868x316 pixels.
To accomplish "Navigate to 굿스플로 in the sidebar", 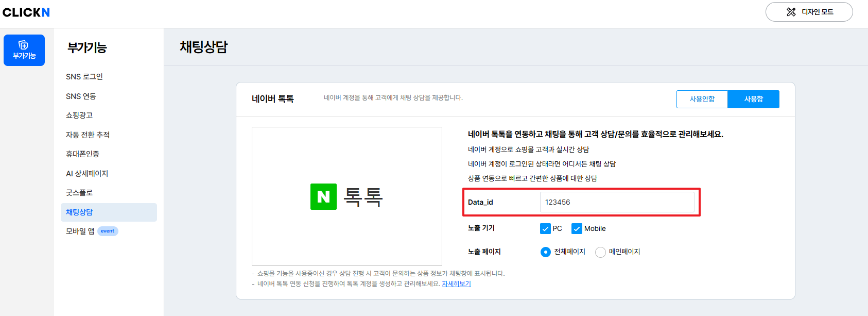I will [79, 193].
